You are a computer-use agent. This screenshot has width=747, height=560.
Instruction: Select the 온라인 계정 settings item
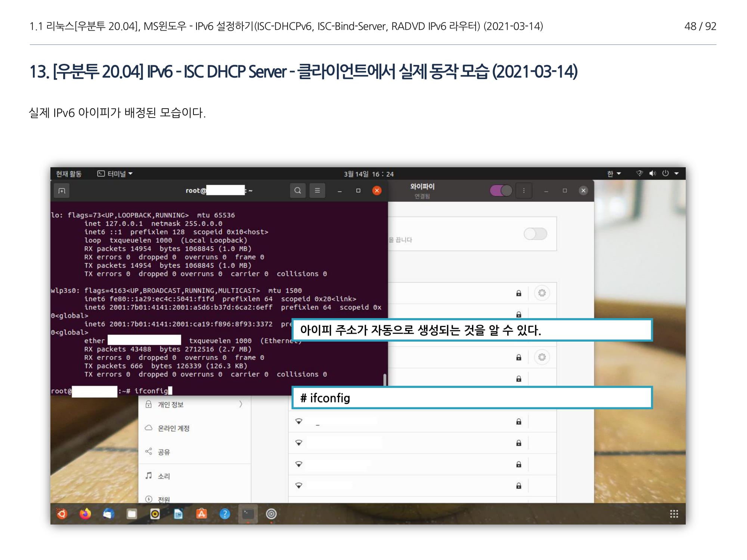tap(173, 428)
